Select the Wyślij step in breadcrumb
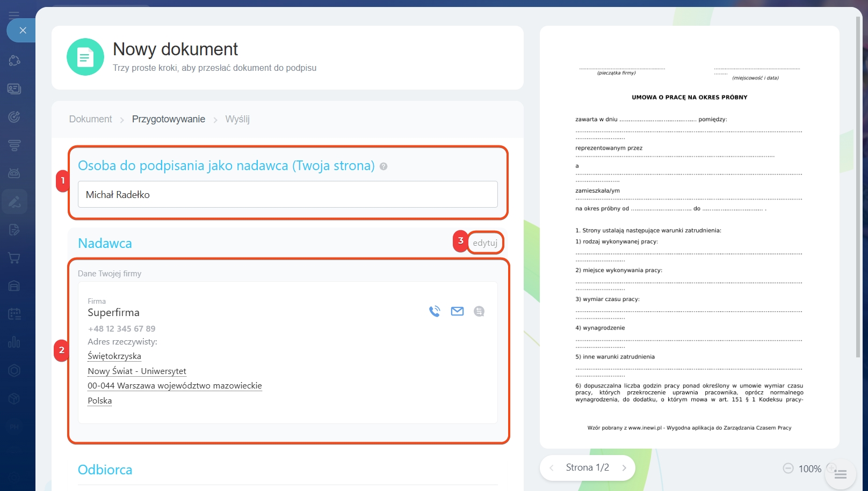The image size is (868, 491). (x=237, y=119)
